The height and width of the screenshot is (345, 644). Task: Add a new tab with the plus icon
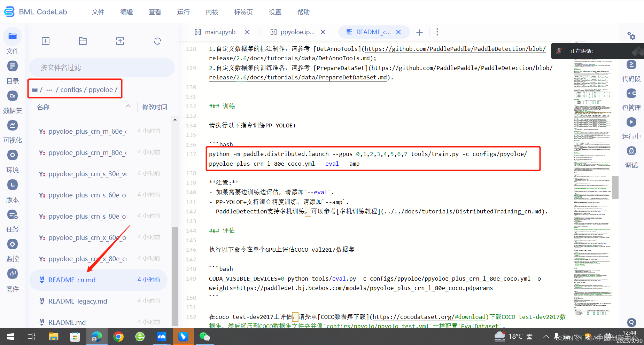[419, 32]
